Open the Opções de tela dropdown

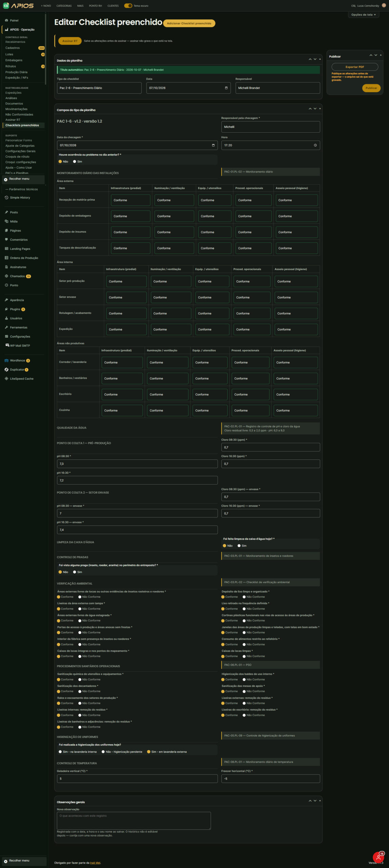click(364, 15)
